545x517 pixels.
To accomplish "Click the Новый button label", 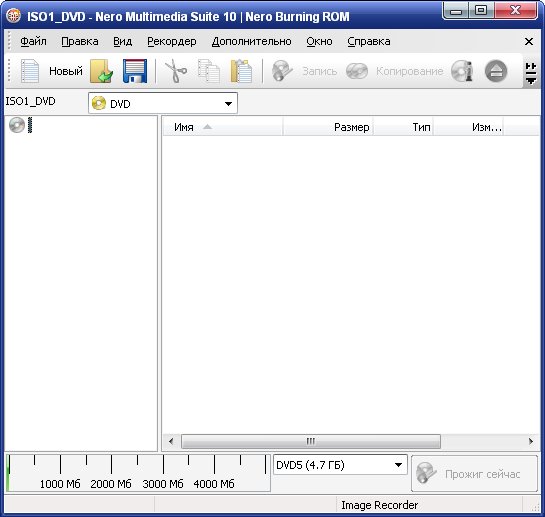I will (66, 71).
